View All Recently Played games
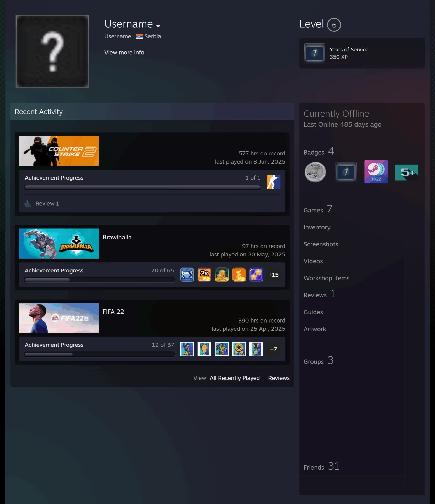Screen dimensions: 435x504 coord(235,378)
